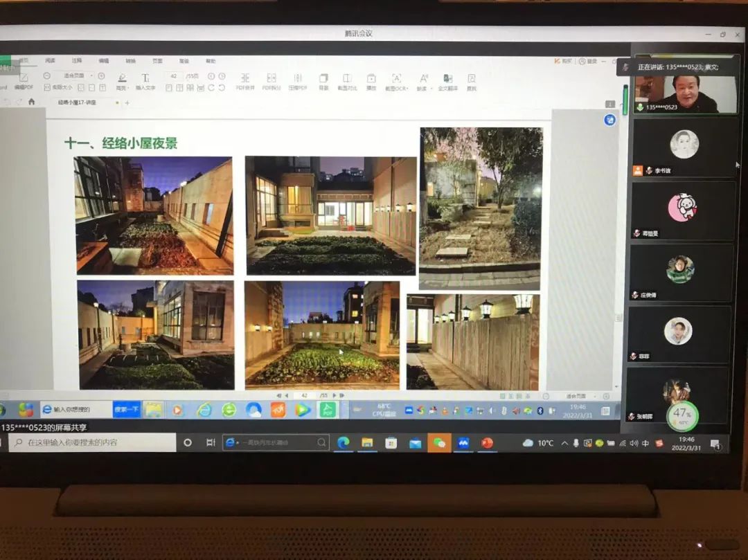Click the 登录 login button in PDF reader
This screenshot has height=560, width=748.
point(588,62)
